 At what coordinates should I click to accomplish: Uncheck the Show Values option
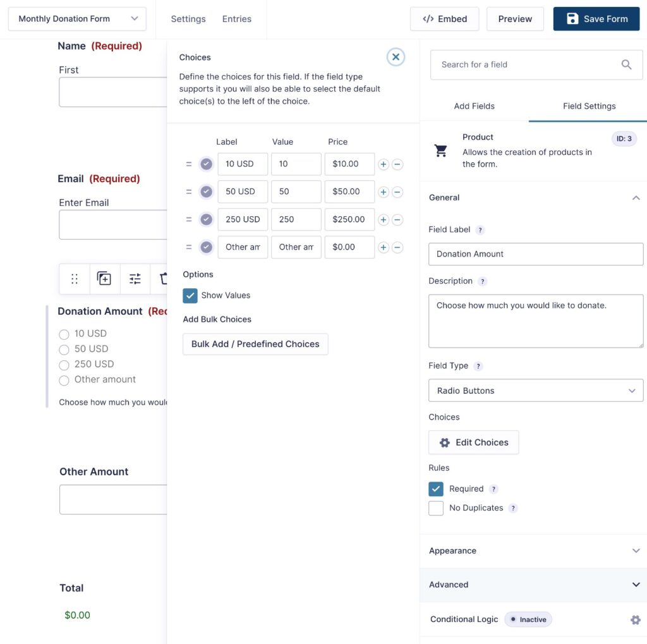coord(190,295)
